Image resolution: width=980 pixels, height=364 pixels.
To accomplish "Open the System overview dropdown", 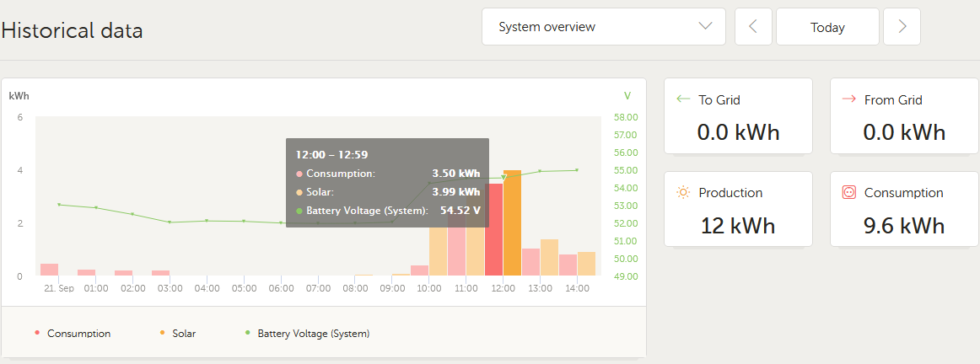I will pyautogui.click(x=603, y=27).
